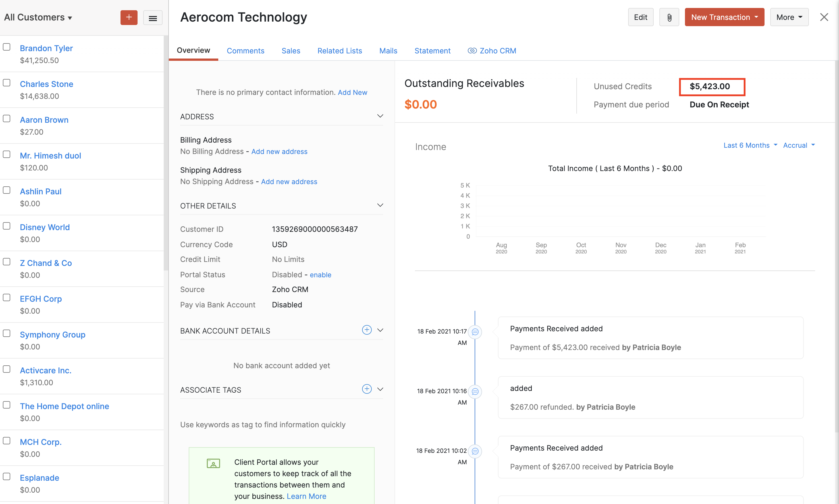
Task: Open the Last 6 Months dropdown
Action: [750, 145]
